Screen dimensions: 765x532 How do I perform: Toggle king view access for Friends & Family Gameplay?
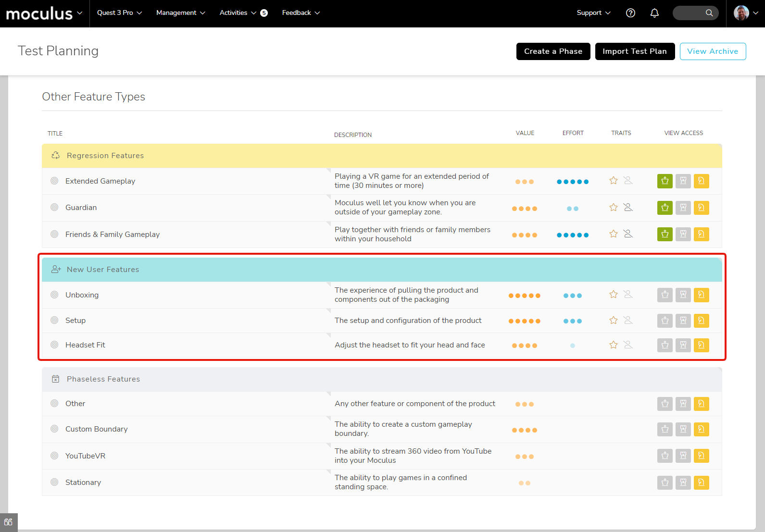coord(665,235)
